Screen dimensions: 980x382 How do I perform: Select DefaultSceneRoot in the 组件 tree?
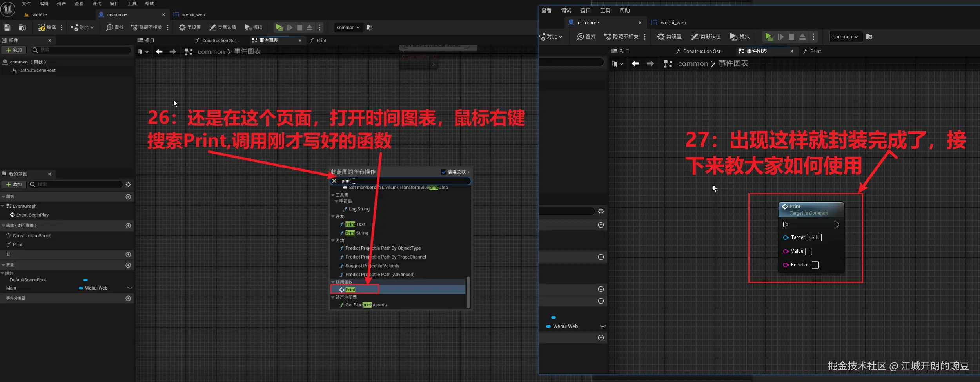[37, 71]
